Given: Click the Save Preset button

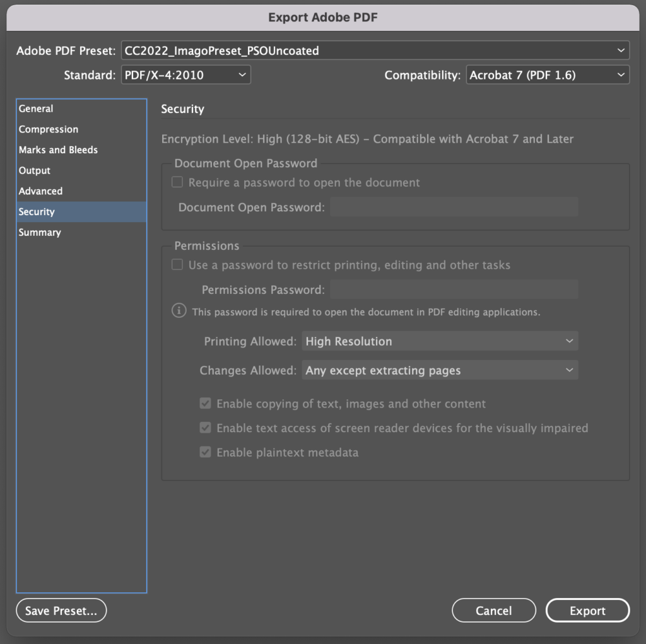Looking at the screenshot, I should [61, 610].
